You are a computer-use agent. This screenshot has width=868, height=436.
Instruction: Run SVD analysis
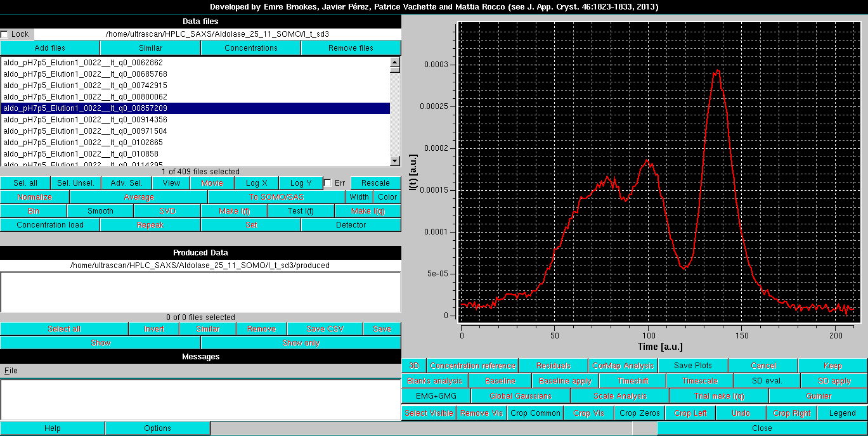coord(167,210)
